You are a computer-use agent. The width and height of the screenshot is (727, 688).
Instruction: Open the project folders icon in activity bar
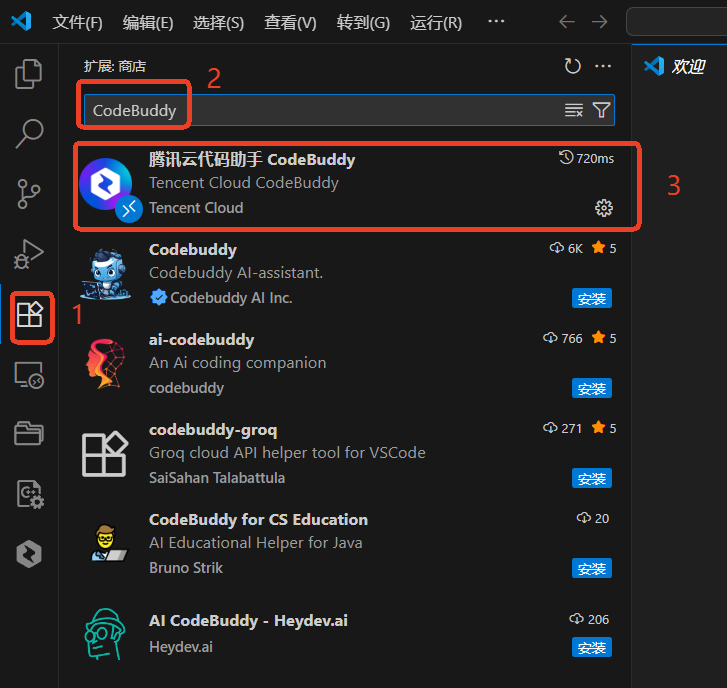(29, 433)
